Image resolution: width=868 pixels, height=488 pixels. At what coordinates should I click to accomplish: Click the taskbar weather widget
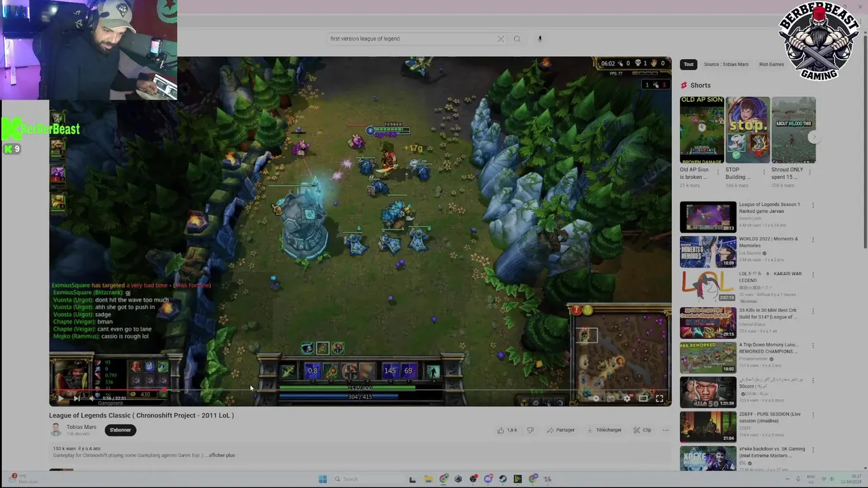pyautogui.click(x=24, y=479)
